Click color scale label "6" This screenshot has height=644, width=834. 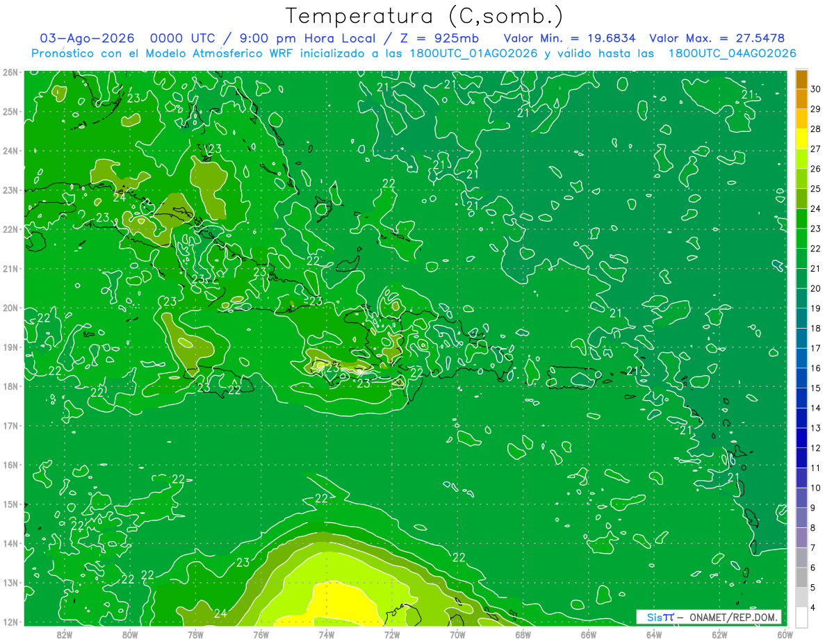click(x=813, y=568)
